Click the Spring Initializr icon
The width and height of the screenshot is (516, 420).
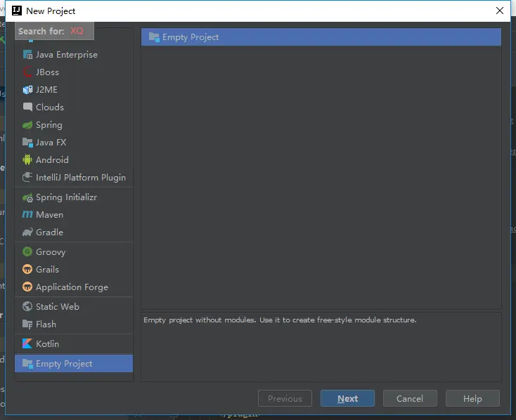(27, 197)
